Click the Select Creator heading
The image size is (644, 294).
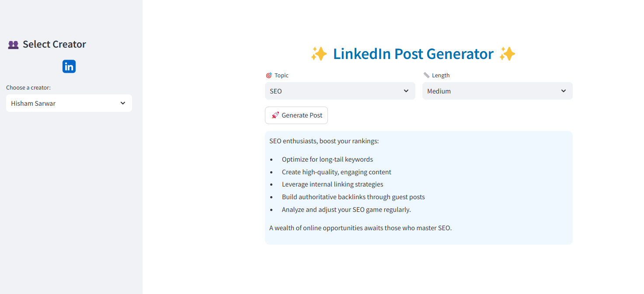(53, 44)
